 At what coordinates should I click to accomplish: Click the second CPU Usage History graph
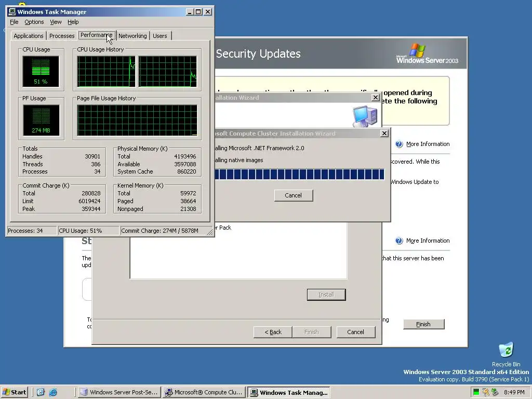click(x=168, y=72)
